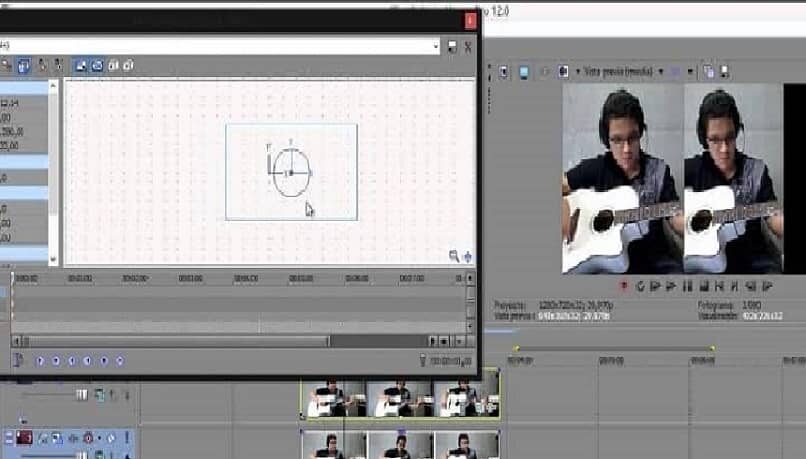Step to next frame in preview transport
The image size is (806, 459).
point(767,286)
